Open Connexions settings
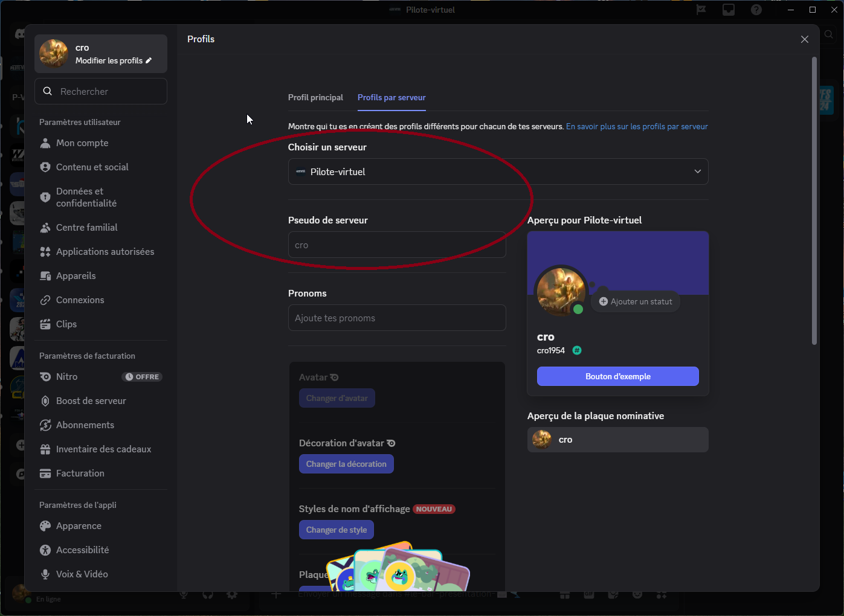The width and height of the screenshot is (844, 616). coord(80,300)
